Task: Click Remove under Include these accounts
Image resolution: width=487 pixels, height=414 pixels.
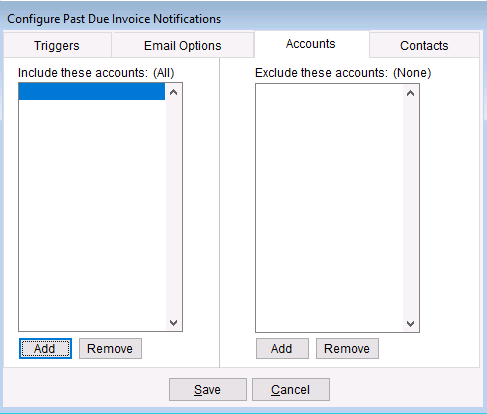Action: click(x=110, y=349)
